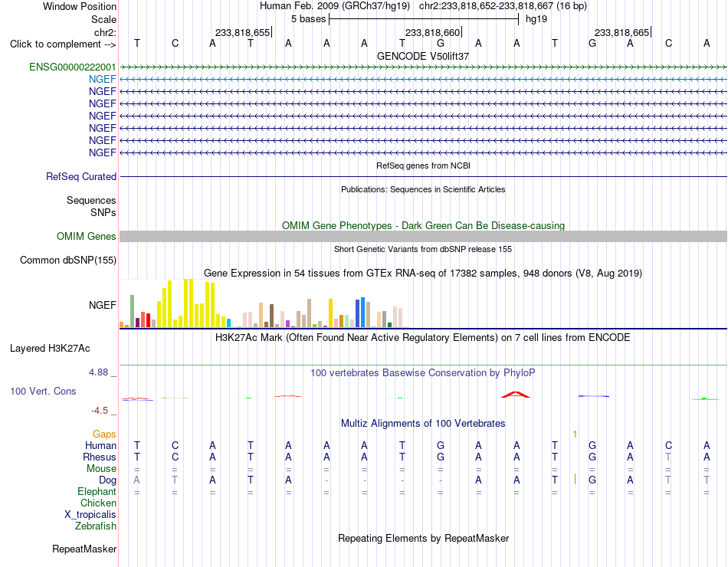This screenshot has height=567, width=728.
Task: Select the Chicken alignment row label
Action: tap(98, 503)
